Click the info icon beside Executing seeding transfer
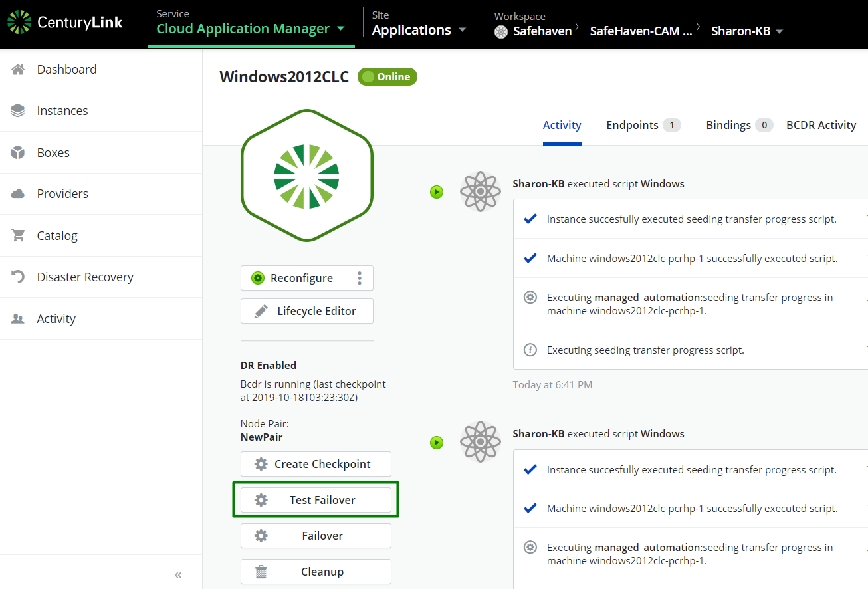The width and height of the screenshot is (868, 589). coord(530,350)
